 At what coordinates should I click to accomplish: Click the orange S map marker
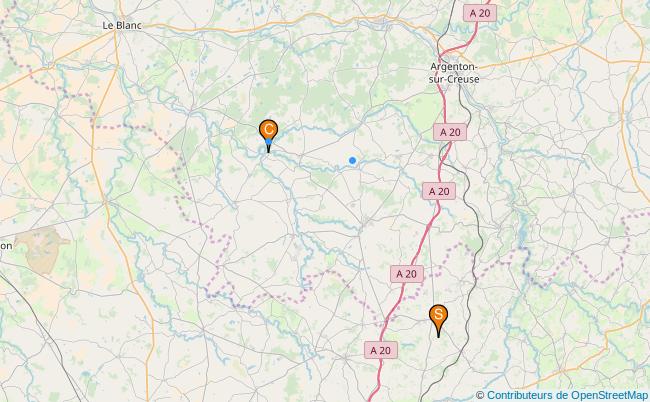(x=438, y=317)
